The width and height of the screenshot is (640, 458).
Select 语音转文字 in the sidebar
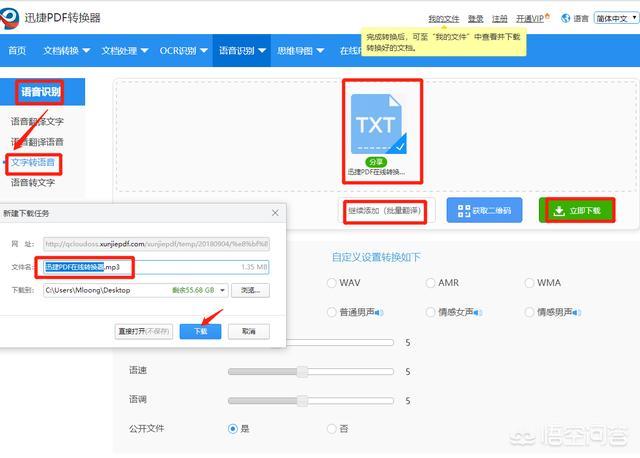[33, 182]
